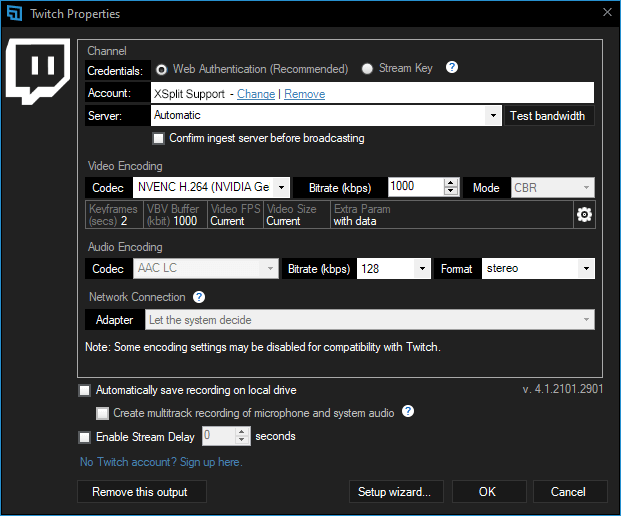Confirm settings with OK button
Viewport: 621px width, 516px height.
click(x=489, y=491)
